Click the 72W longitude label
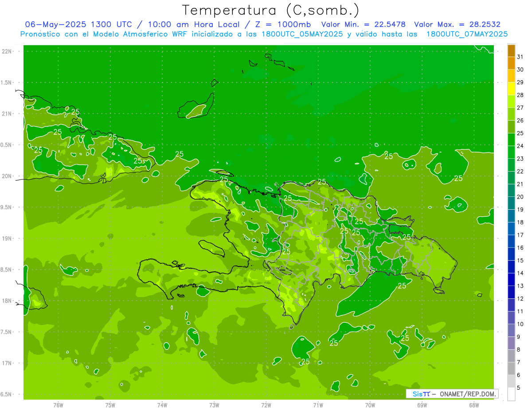532x411 pixels. (266, 405)
